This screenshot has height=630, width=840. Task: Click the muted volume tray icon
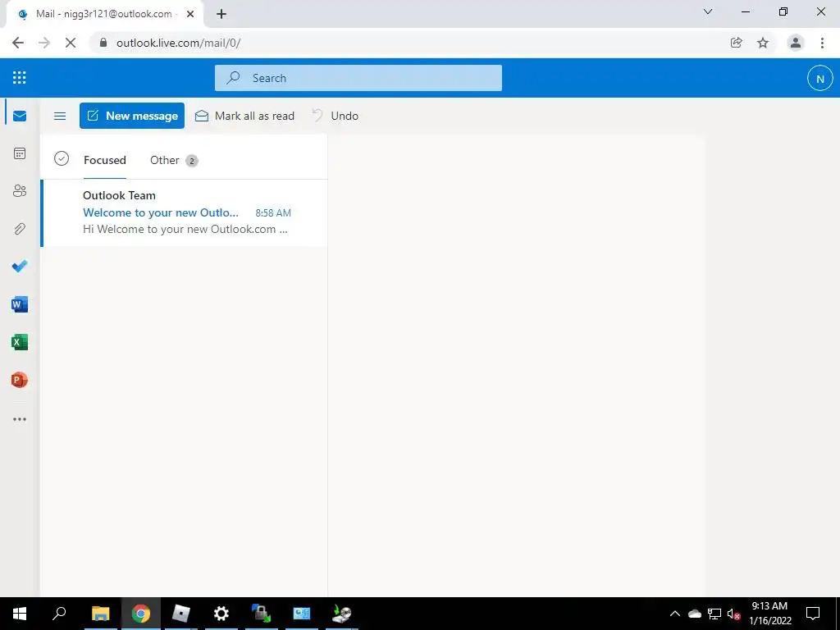coord(734,614)
